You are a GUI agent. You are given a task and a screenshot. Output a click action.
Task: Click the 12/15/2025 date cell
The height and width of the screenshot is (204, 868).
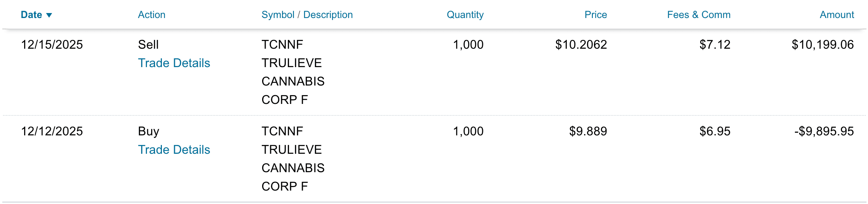[x=52, y=44]
